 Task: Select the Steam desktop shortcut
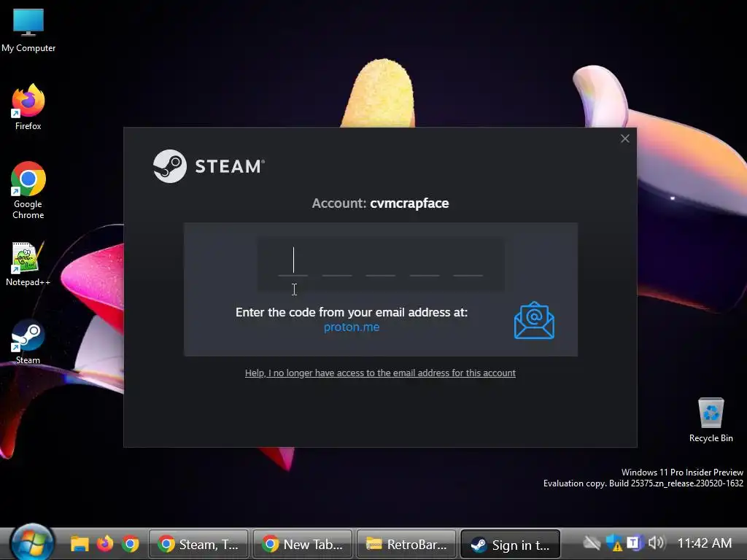coord(28,342)
